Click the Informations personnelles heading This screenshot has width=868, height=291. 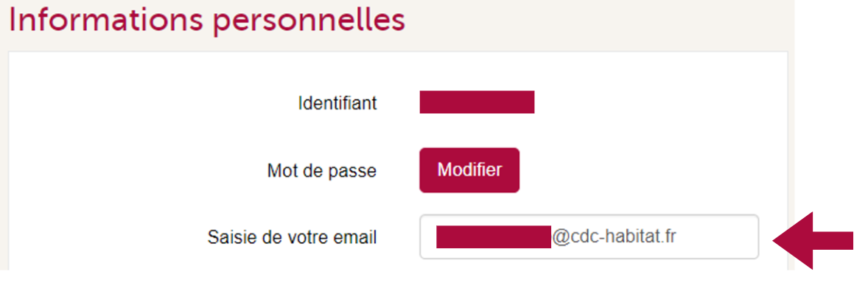(207, 19)
